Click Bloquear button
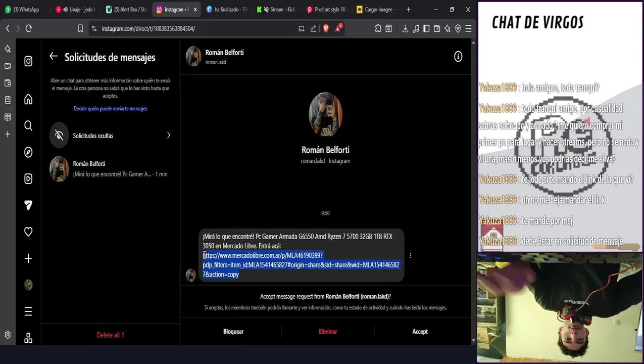The image size is (644, 364). [233, 332]
